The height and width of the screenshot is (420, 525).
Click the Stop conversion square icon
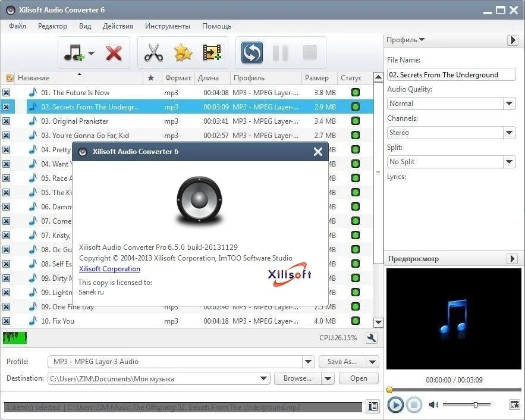pos(310,52)
